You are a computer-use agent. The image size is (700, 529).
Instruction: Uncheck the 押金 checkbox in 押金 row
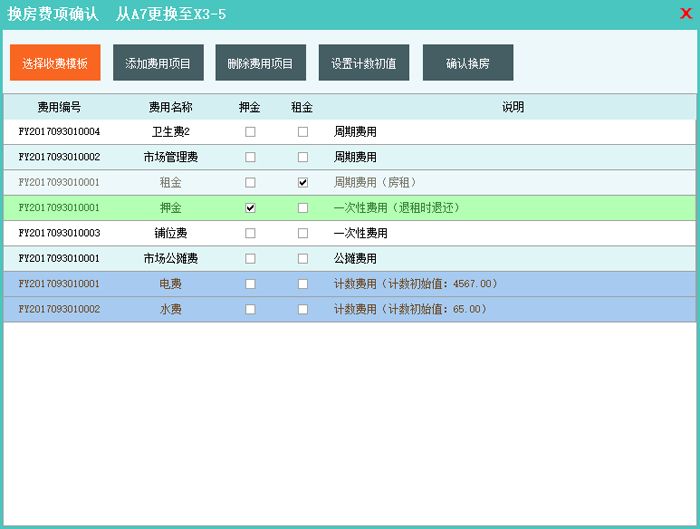(250, 208)
